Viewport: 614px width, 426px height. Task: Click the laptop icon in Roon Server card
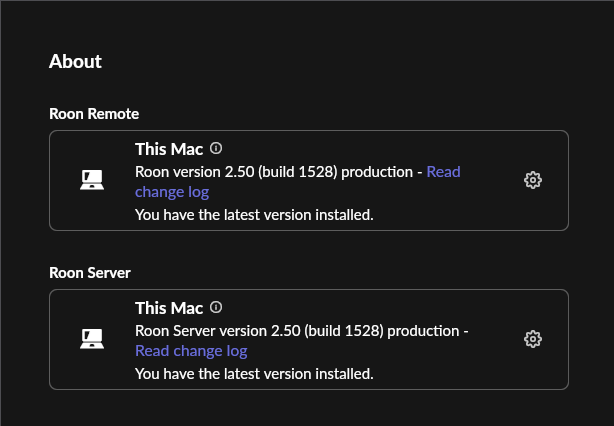click(x=92, y=339)
